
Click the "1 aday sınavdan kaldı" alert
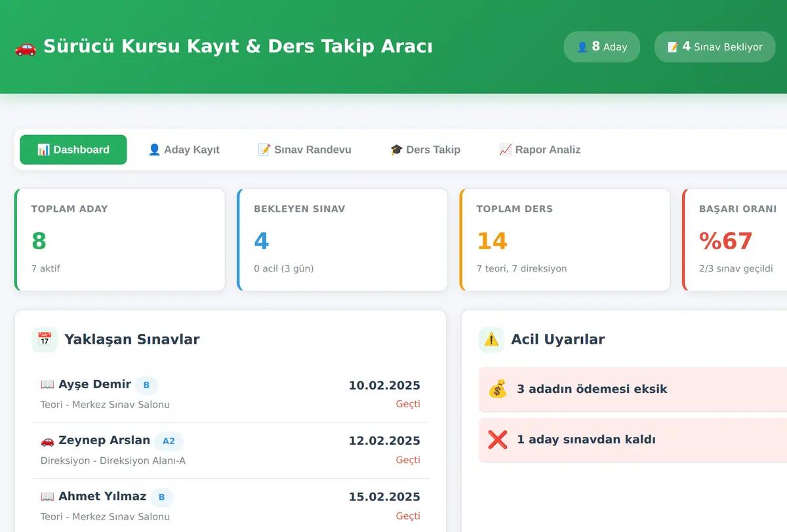tap(633, 440)
